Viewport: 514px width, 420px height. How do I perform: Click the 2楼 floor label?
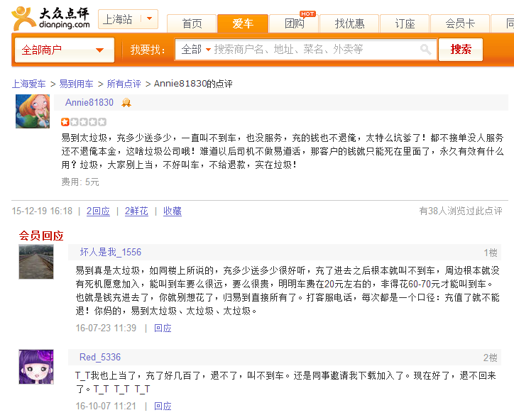[x=491, y=358]
